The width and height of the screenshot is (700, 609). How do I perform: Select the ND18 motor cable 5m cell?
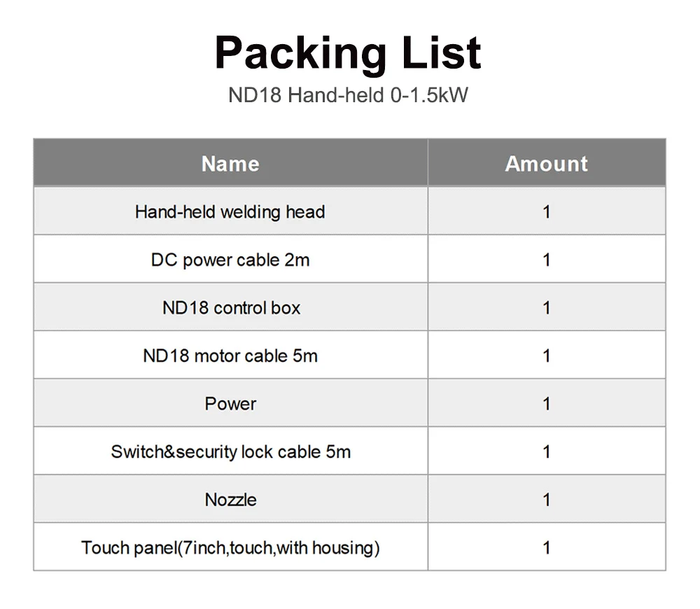pos(230,356)
